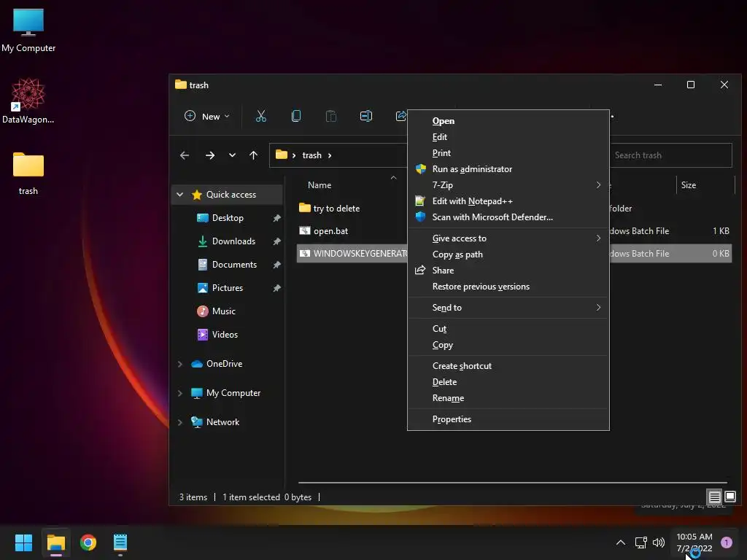Viewport: 747px width, 560px height.
Task: Collapse the Quick access tree node
Action: [x=179, y=194]
